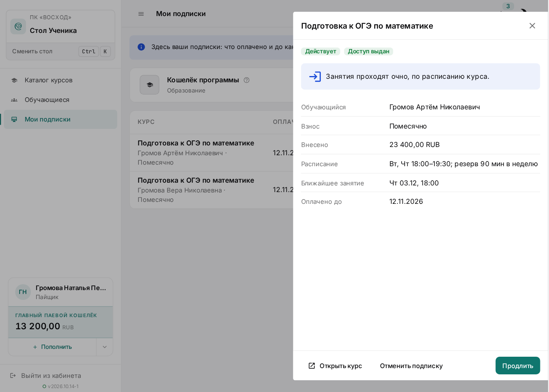This screenshot has width=549, height=392.
Task: Open subscription row for Громова Вера Николаевна
Action: tap(212, 190)
